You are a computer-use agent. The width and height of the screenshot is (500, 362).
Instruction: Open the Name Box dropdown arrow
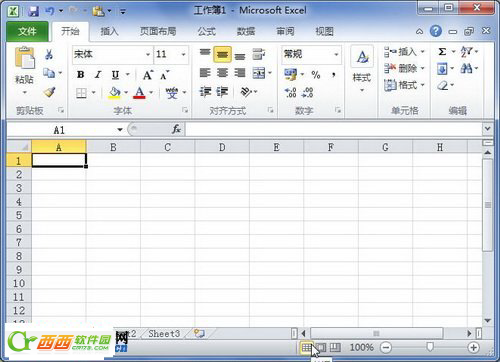120,129
